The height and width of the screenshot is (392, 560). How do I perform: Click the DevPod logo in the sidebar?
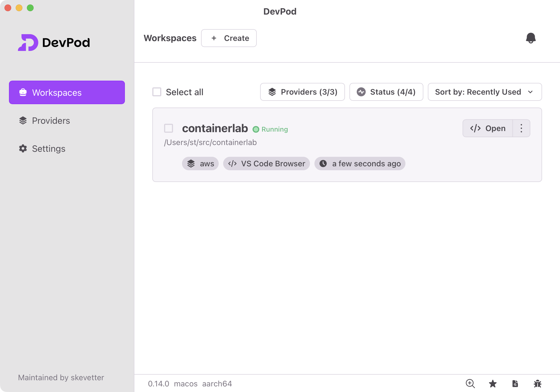coord(54,42)
